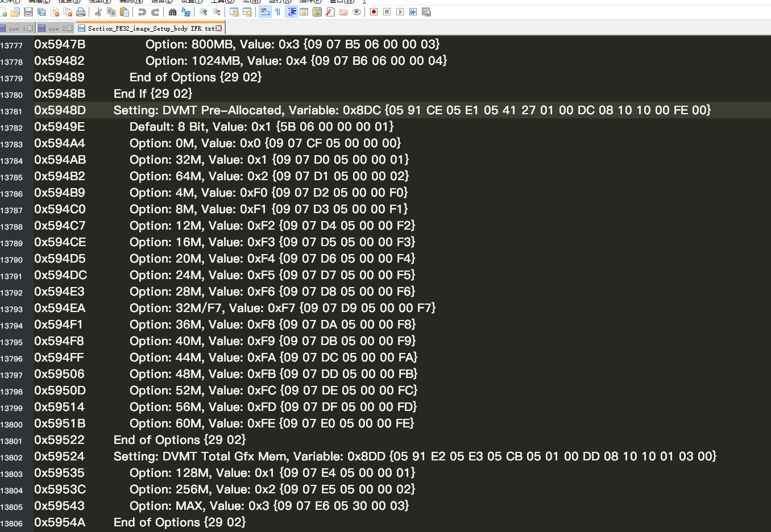Toggle the indentation guide display
This screenshot has width=771, height=532.
tap(291, 12)
